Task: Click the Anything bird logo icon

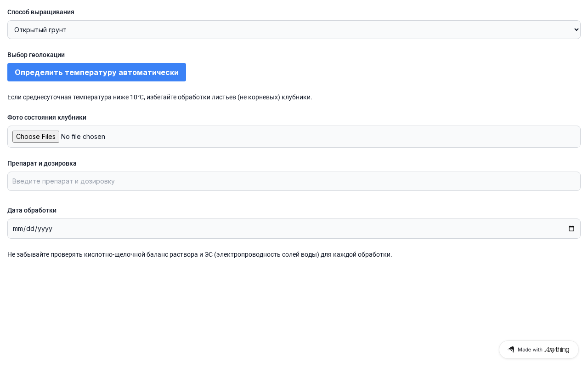Action: pos(511,350)
